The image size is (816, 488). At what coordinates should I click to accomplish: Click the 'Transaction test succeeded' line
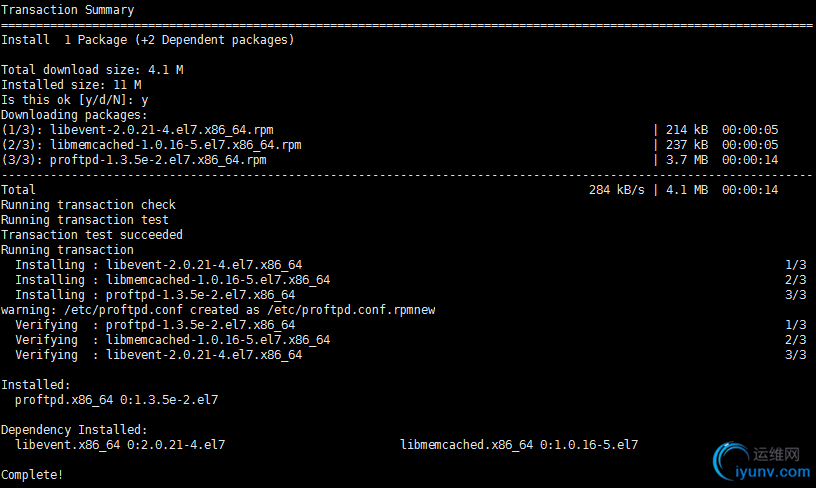[x=92, y=235]
